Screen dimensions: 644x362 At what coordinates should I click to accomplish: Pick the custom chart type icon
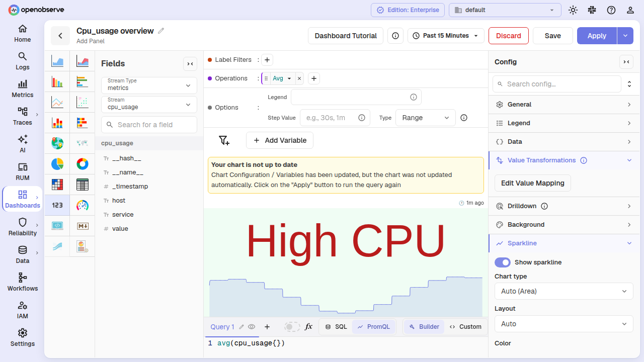tap(83, 246)
